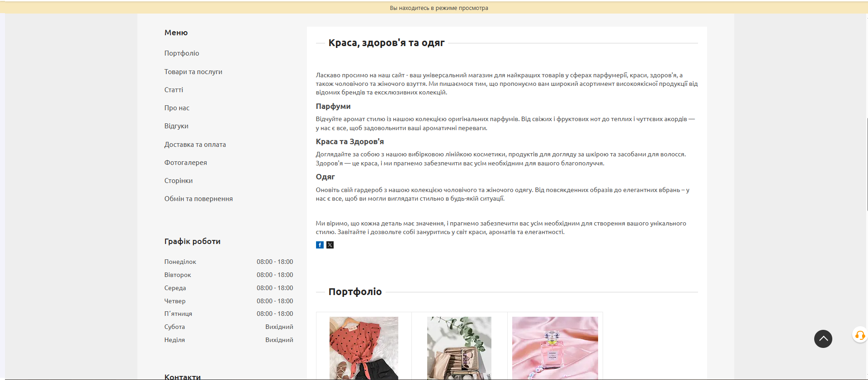Open Фотогалерея from the sidebar
Screen dimensions: 868x380
(x=185, y=163)
